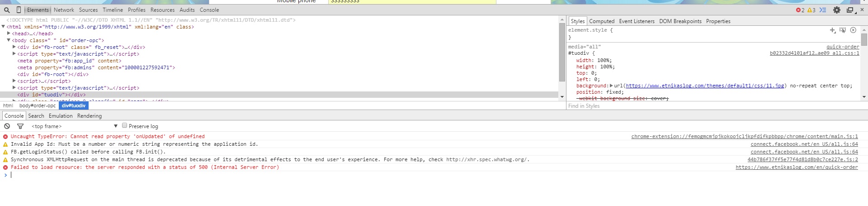Image resolution: width=868 pixels, height=206 pixels.
Task: Open the console filter funnel icon
Action: click(20, 126)
